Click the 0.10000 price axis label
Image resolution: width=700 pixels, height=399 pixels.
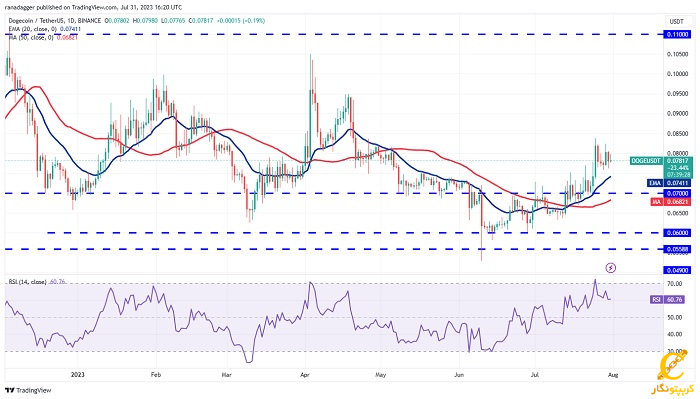pyautogui.click(x=677, y=74)
